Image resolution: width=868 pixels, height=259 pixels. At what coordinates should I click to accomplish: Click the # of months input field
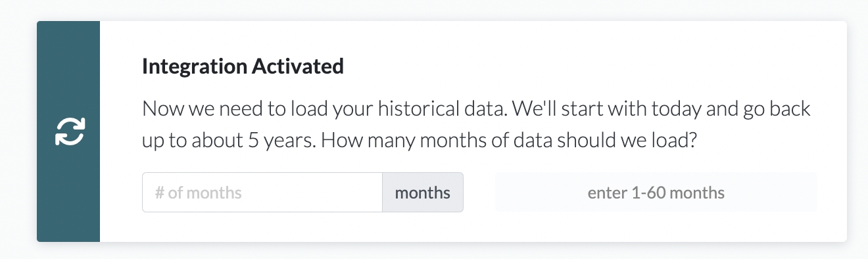(262, 193)
